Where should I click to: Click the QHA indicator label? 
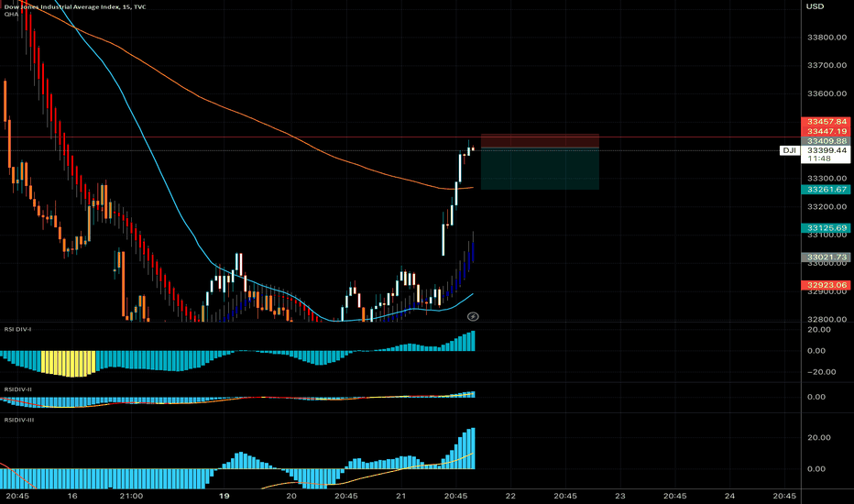[11, 14]
